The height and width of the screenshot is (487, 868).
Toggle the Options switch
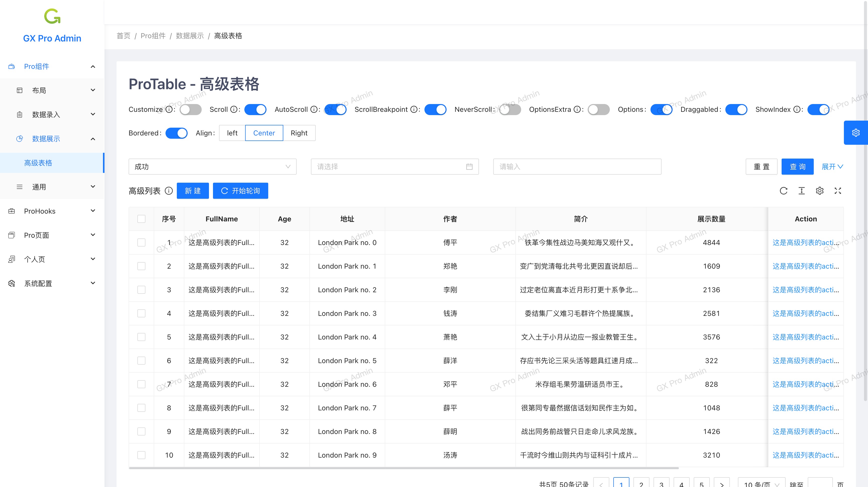[x=661, y=109]
